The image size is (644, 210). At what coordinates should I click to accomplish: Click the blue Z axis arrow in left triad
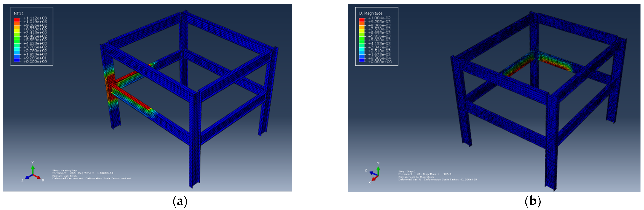(x=28, y=177)
